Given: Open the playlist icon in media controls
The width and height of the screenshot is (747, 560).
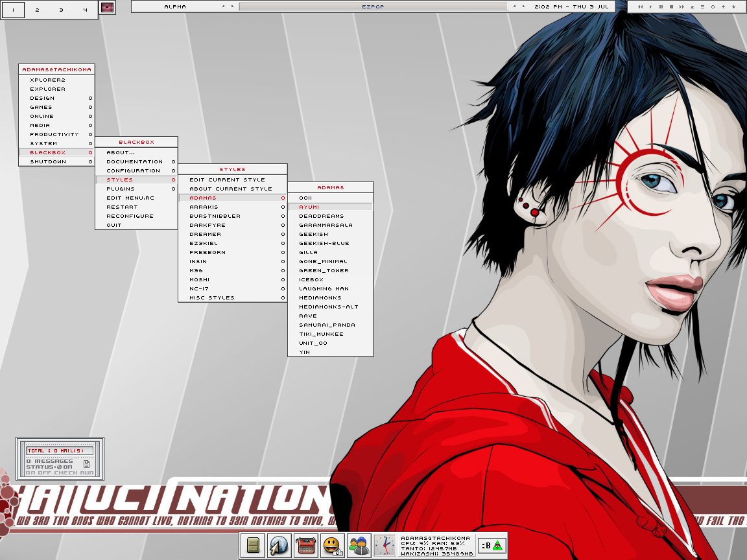Looking at the screenshot, I should [702, 6].
